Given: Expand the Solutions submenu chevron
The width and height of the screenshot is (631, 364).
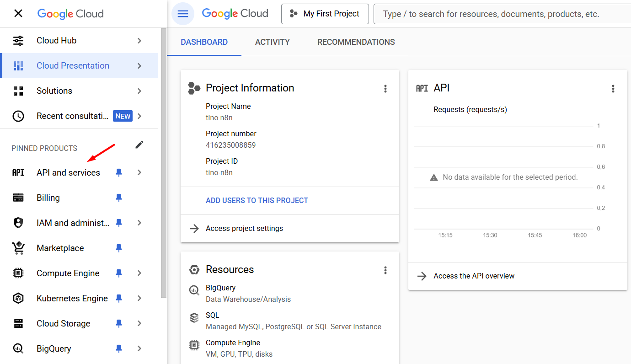Looking at the screenshot, I should 139,91.
